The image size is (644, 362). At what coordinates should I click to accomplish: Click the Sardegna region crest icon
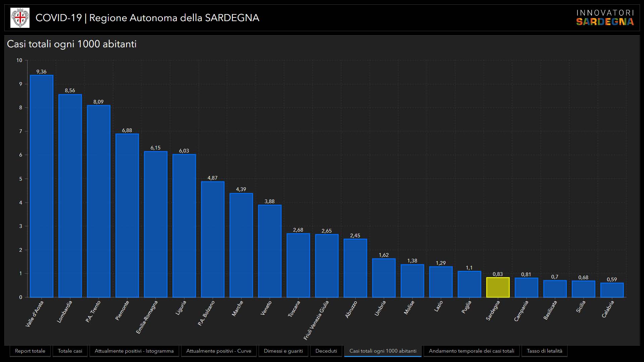coord(20,18)
